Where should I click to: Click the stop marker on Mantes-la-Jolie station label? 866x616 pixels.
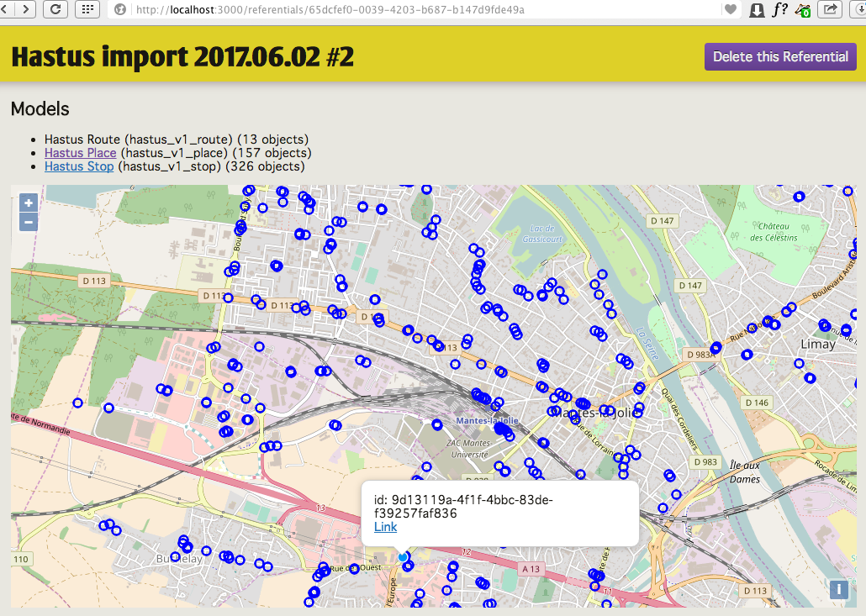tap(500, 429)
